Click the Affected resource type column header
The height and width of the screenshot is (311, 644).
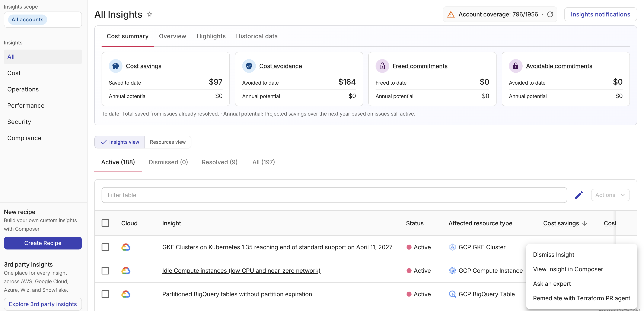[x=480, y=223]
